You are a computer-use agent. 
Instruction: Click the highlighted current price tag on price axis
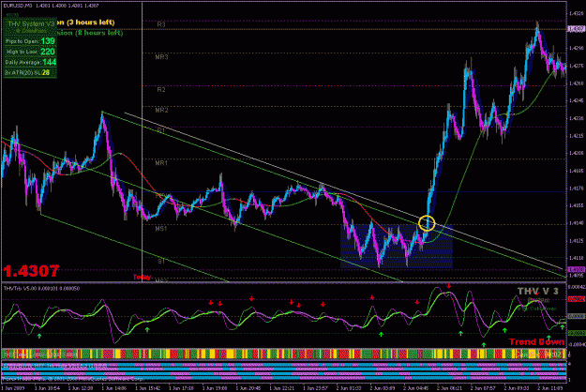pyautogui.click(x=577, y=29)
